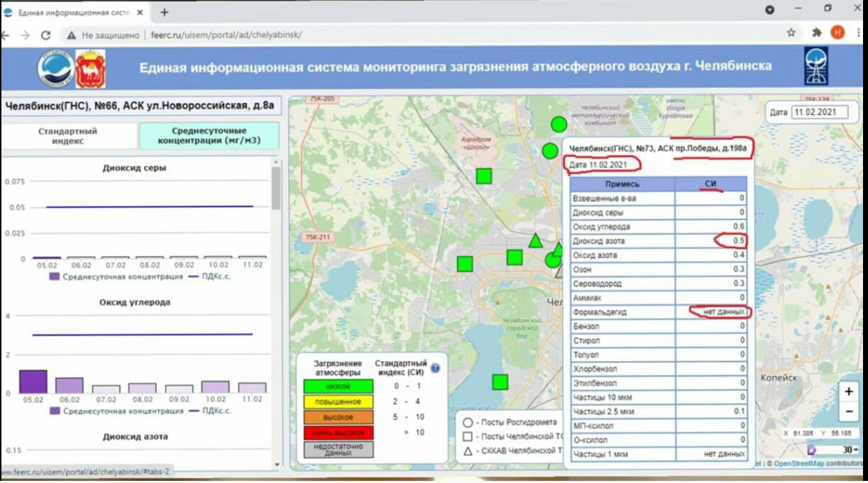Click the circle symbol for Посты Росгидромета
This screenshot has height=483, width=868.
point(468,422)
